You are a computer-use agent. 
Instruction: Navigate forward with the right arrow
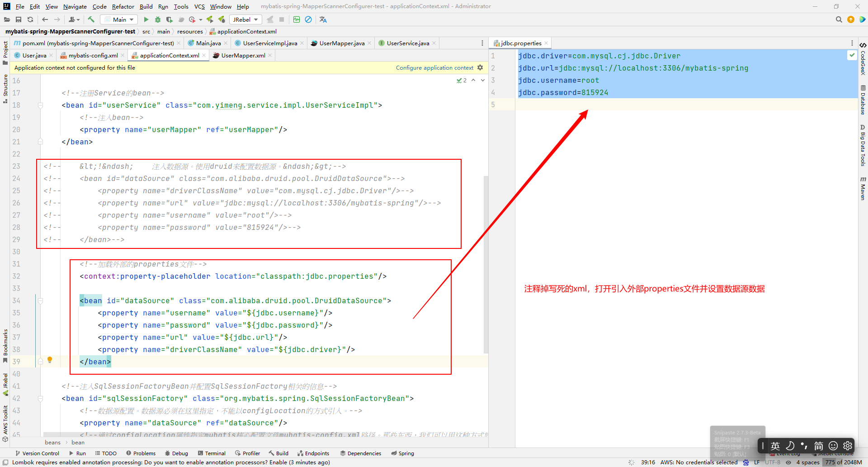point(57,19)
